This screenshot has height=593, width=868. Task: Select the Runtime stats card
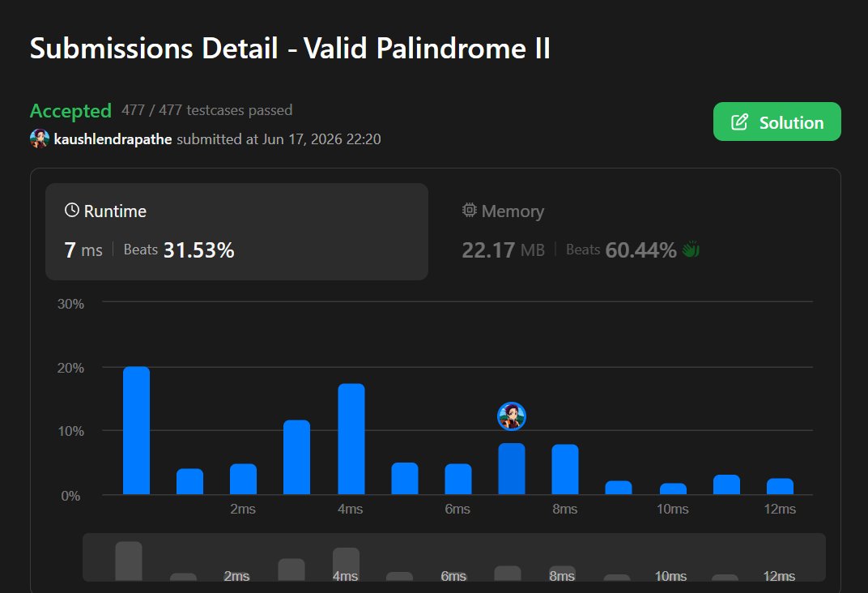click(236, 232)
